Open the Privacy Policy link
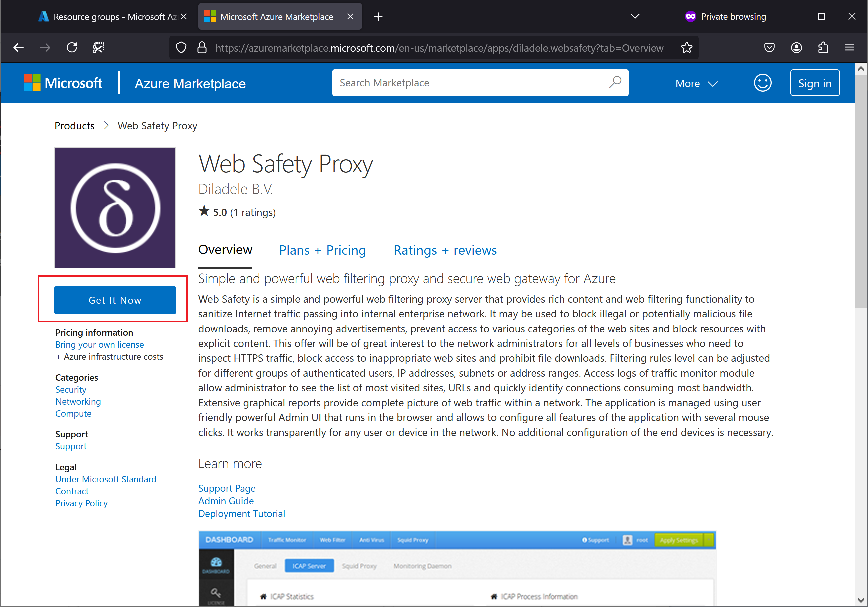Screen dimensions: 868x607 click(x=81, y=503)
